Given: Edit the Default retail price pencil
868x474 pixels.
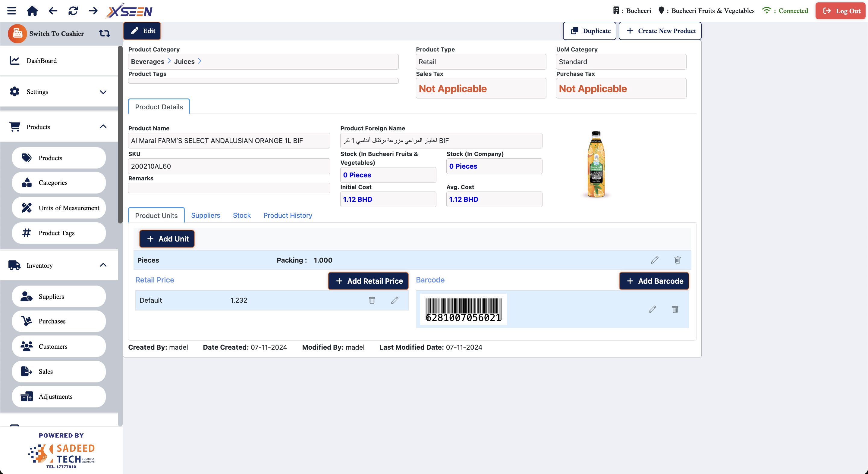Looking at the screenshot, I should pyautogui.click(x=395, y=300).
